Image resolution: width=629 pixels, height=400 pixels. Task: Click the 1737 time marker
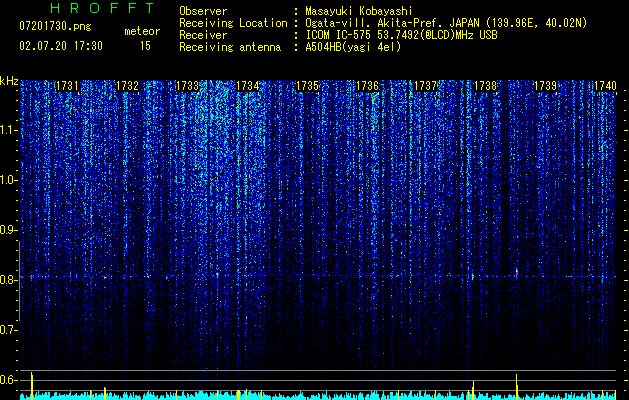point(425,85)
